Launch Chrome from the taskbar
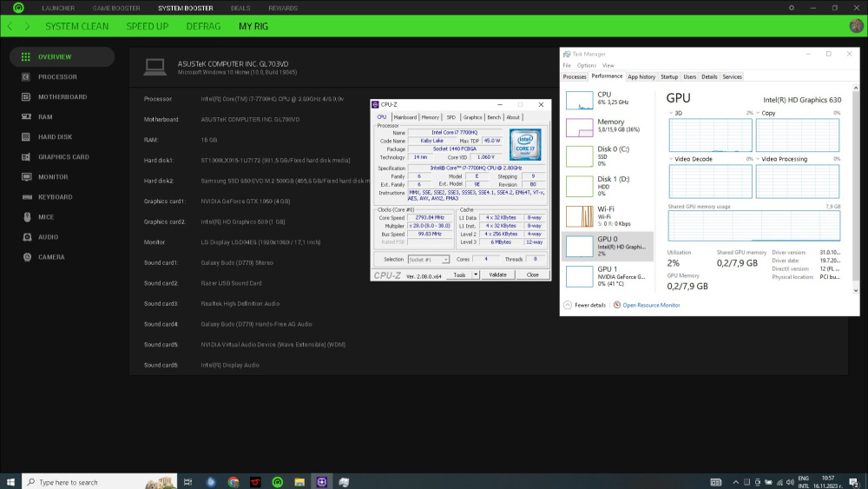Image resolution: width=868 pixels, height=489 pixels. click(x=233, y=482)
